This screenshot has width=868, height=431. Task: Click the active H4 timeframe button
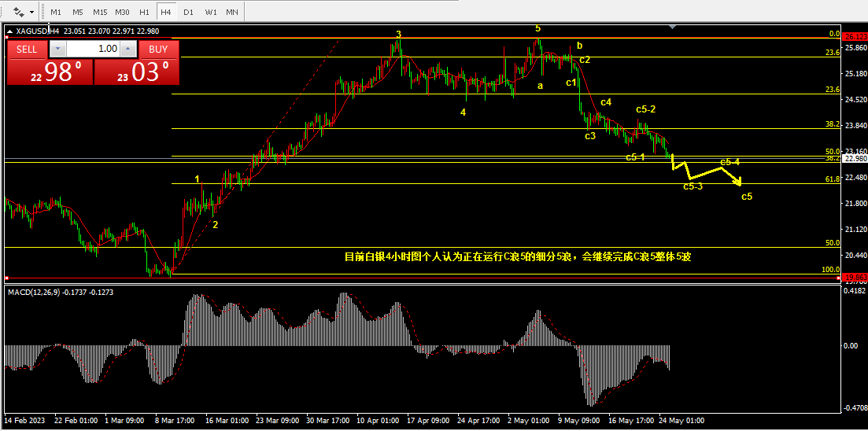pyautogui.click(x=165, y=12)
